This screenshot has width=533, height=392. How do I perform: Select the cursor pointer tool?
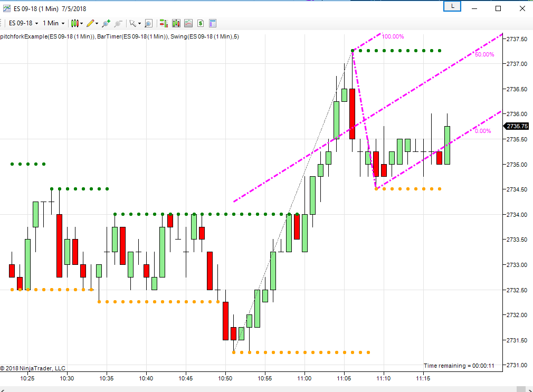pos(132,23)
